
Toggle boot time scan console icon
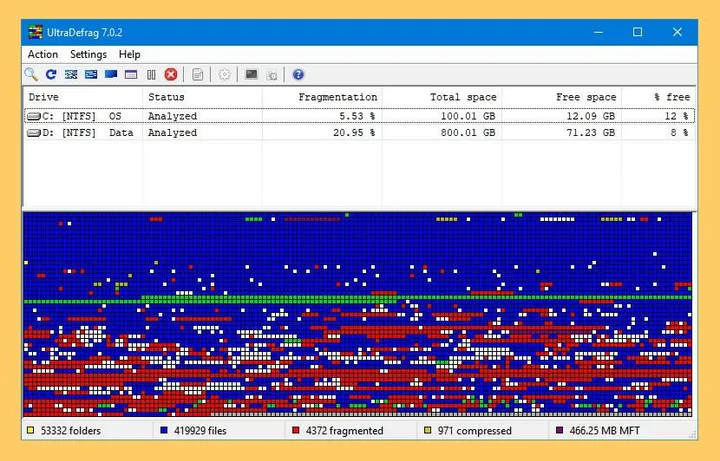(251, 74)
